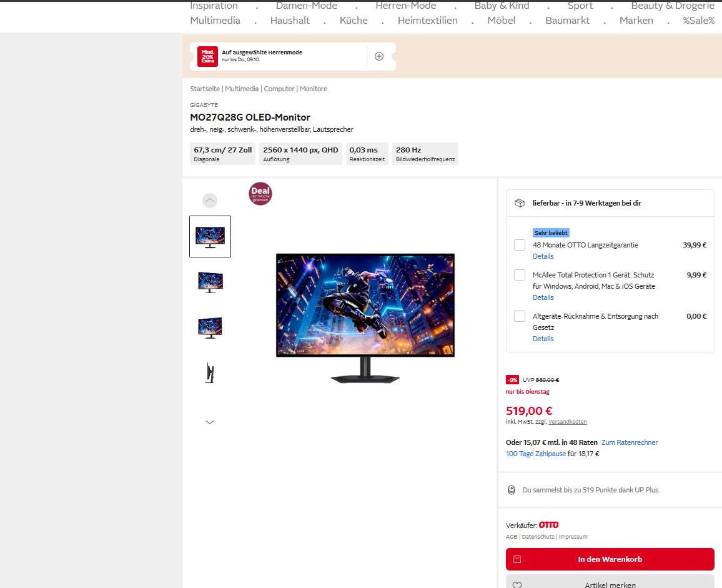Select side-view monitor thumbnail
722x588 pixels.
210,373
